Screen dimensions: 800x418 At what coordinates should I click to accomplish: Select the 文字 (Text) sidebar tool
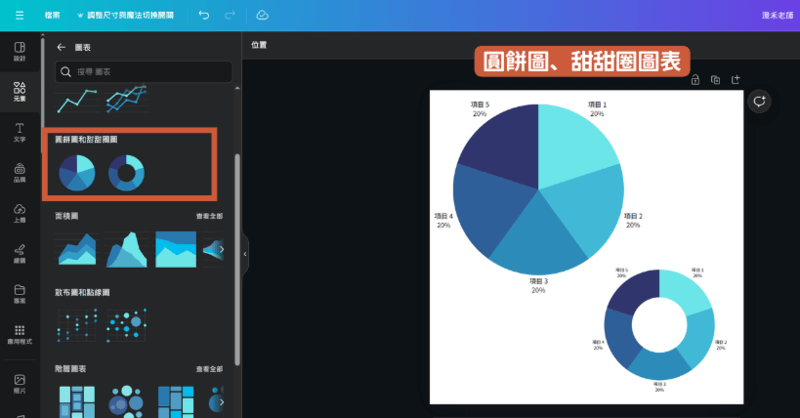coord(19,132)
